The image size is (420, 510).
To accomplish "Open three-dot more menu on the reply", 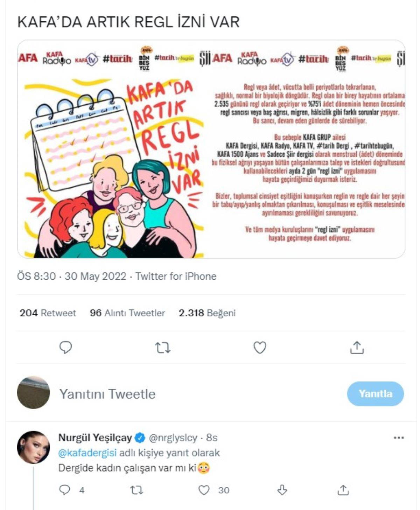I will click(399, 438).
